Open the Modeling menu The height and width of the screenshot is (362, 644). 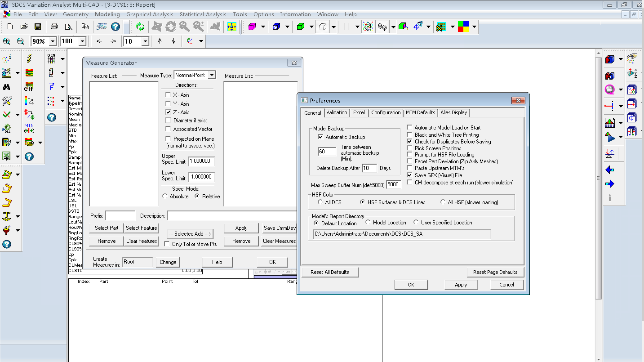107,14
